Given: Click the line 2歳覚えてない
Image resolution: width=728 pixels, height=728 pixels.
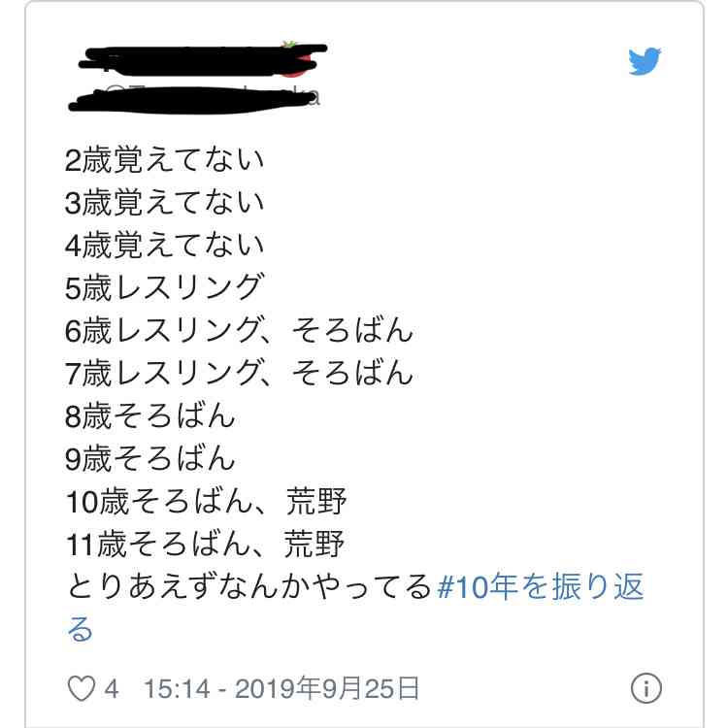Looking at the screenshot, I should [x=164, y=160].
